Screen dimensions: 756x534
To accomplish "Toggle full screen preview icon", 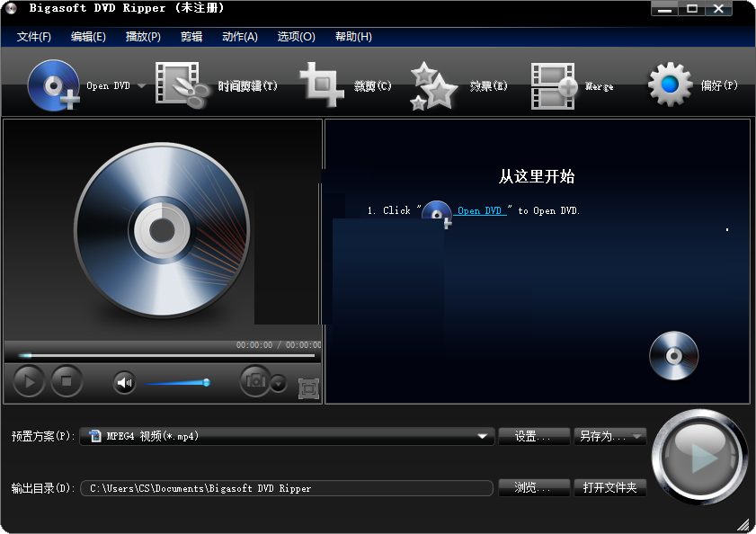I will click(x=308, y=388).
